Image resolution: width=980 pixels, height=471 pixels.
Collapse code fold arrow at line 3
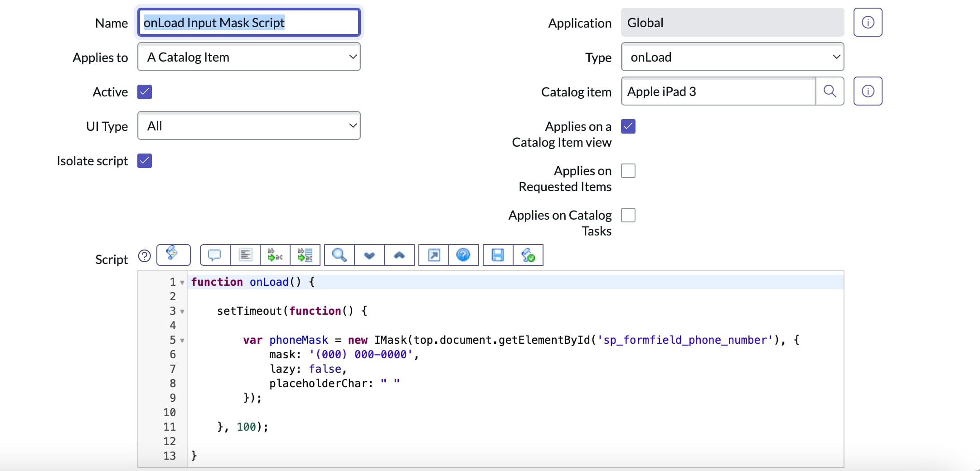[182, 312]
